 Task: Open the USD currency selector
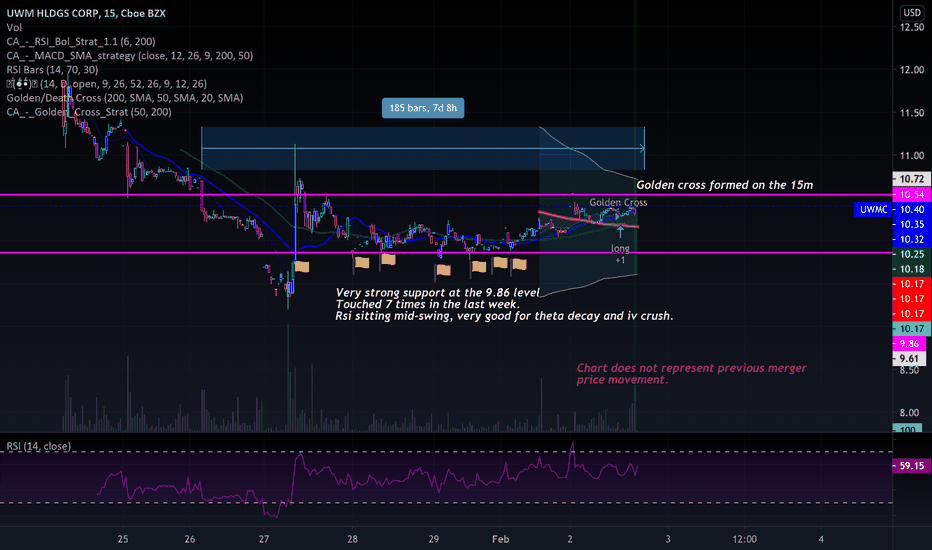pos(912,12)
